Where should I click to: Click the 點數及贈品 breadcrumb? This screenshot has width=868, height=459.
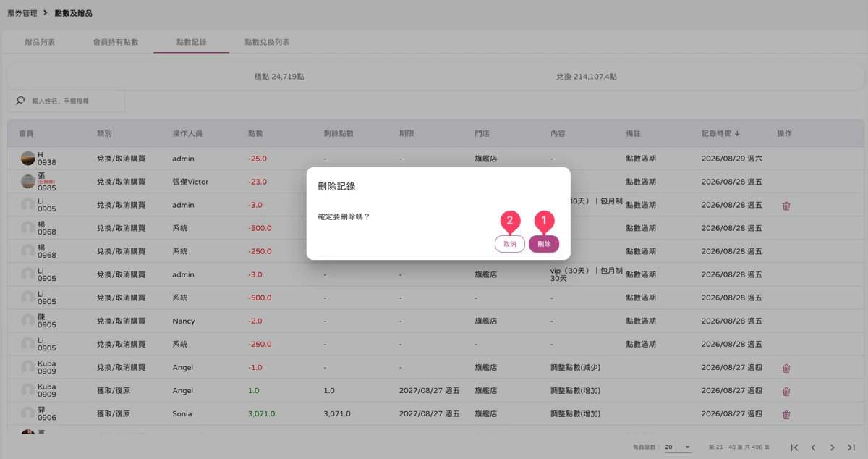tap(74, 13)
